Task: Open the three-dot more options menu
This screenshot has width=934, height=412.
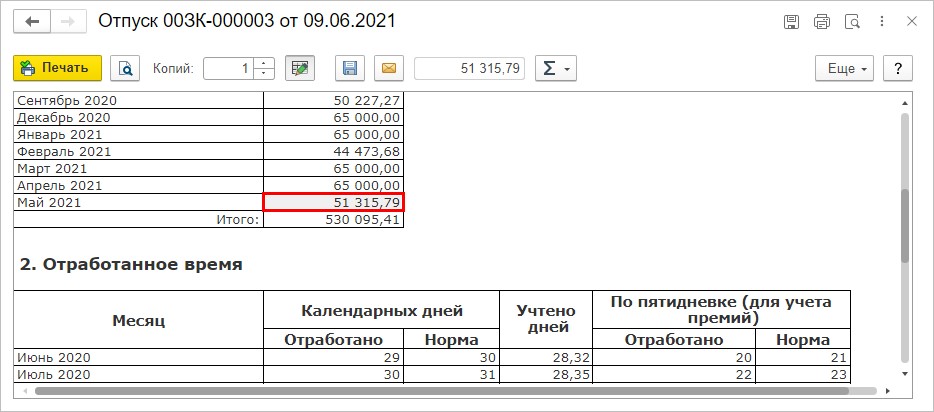Action: (882, 22)
